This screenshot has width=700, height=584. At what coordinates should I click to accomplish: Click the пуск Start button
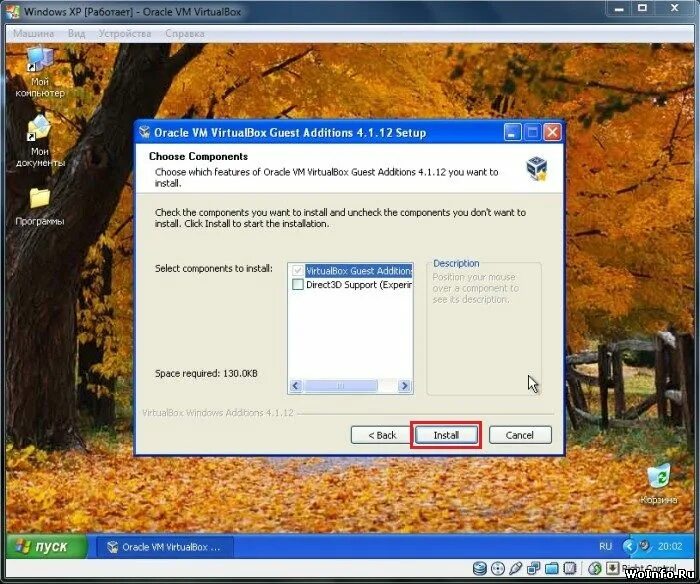click(47, 546)
